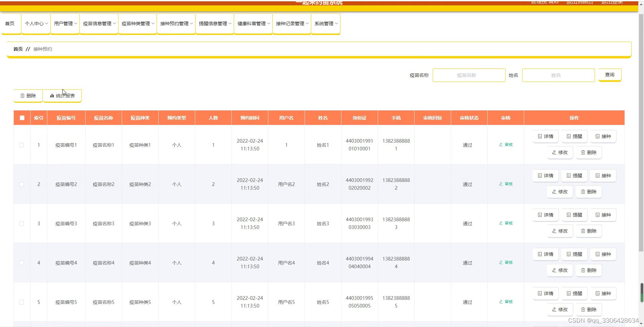Click the 删除 trash icon in row 4

tap(583, 270)
